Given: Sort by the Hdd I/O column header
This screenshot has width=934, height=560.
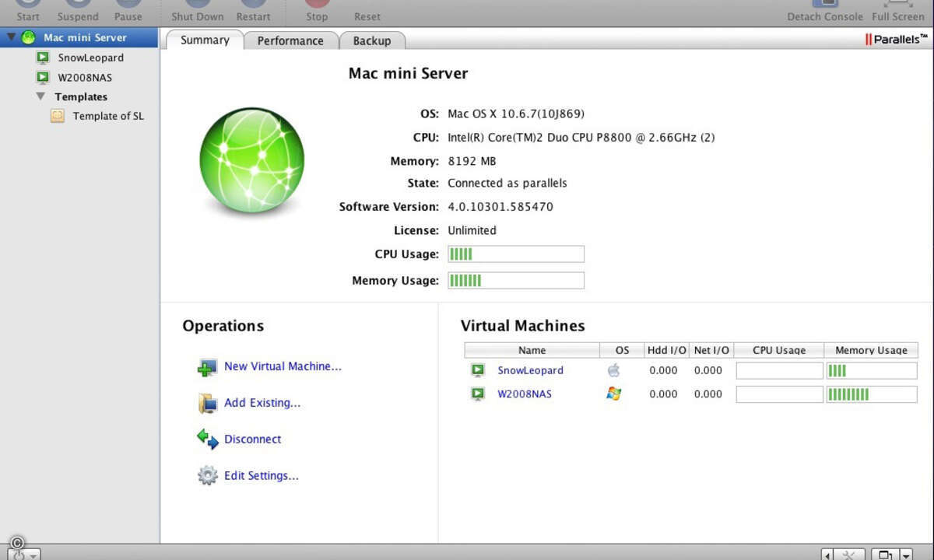Looking at the screenshot, I should (x=666, y=350).
